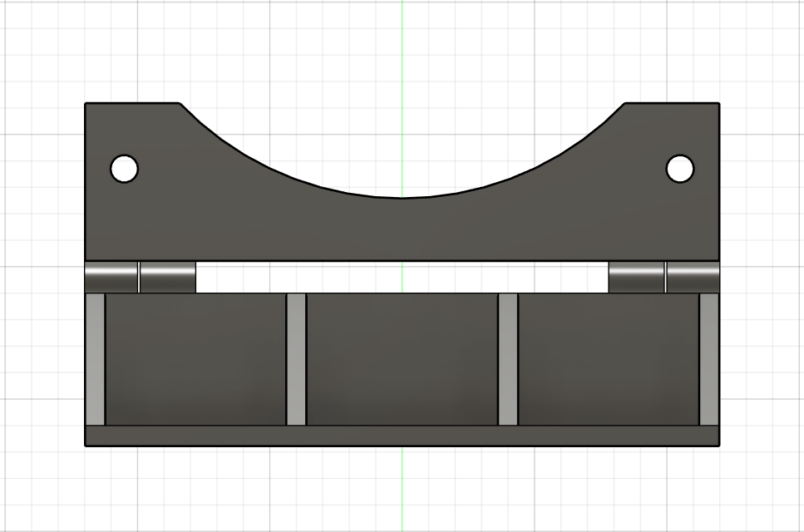
Task: Select the right circular mounting hole
Action: click(x=681, y=169)
